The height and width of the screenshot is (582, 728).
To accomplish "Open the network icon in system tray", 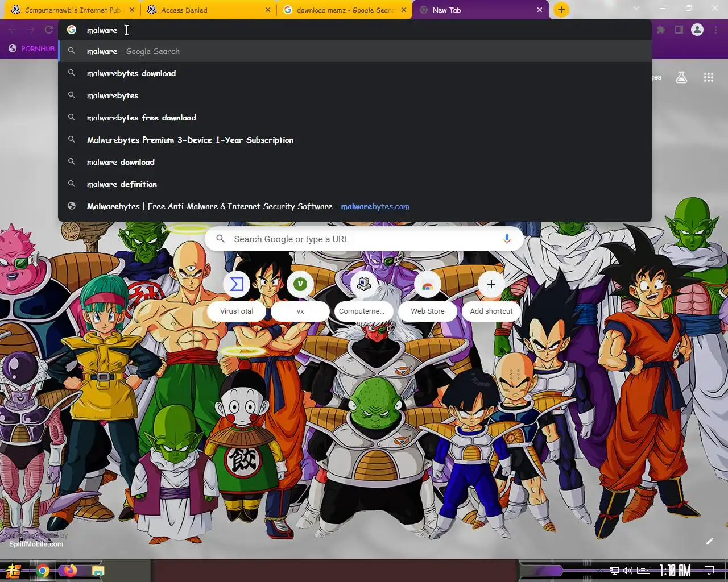I will tap(614, 571).
